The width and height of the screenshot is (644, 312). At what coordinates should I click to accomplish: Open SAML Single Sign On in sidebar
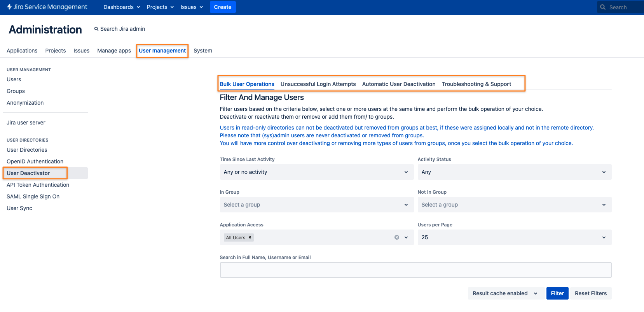[x=33, y=196]
